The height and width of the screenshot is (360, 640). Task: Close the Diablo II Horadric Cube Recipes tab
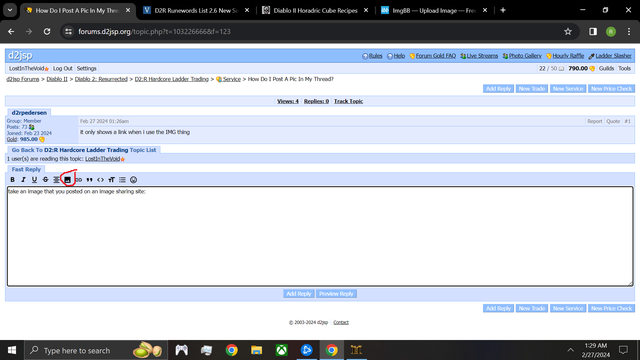(366, 10)
